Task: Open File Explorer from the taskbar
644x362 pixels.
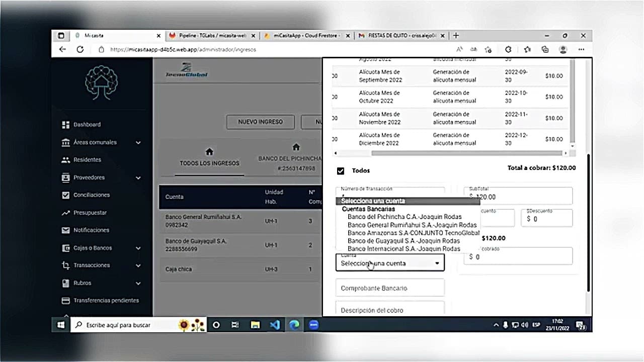Action: click(x=255, y=325)
